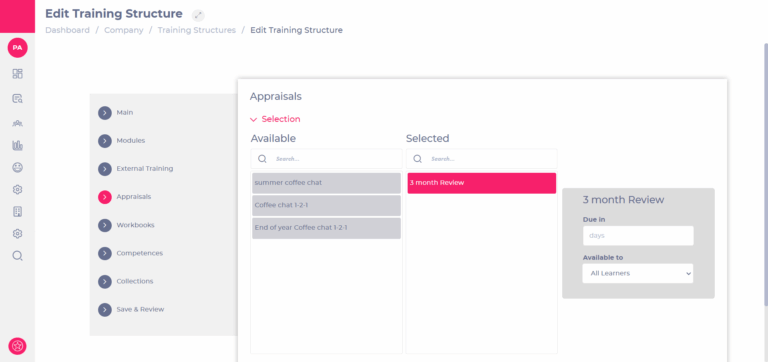
Task: Select the summer coffee chat appraisal
Action: [x=326, y=183]
